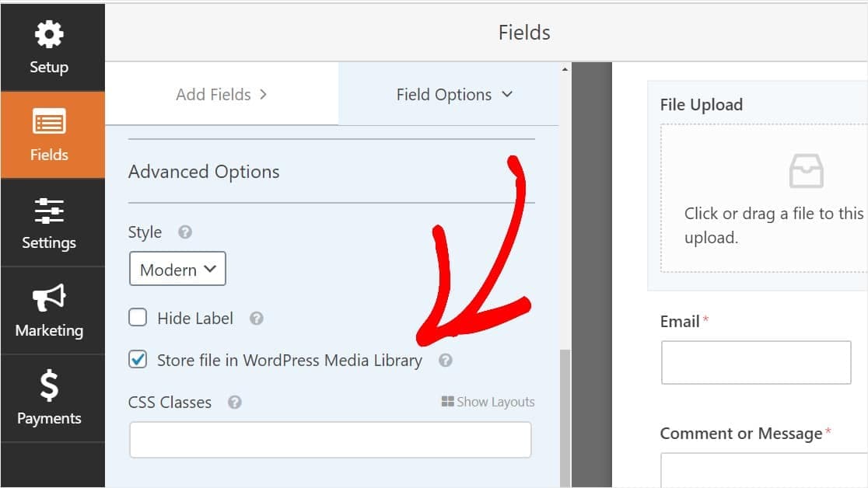Screen dimensions: 868x488
Task: Select the Field Options tab
Action: [444, 94]
